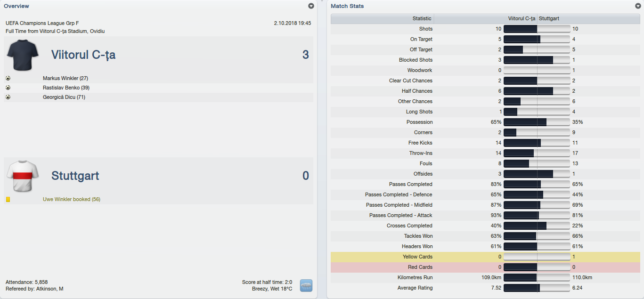This screenshot has height=299, width=644.
Task: Open Overview panel dropdown arrow
Action: [311, 6]
